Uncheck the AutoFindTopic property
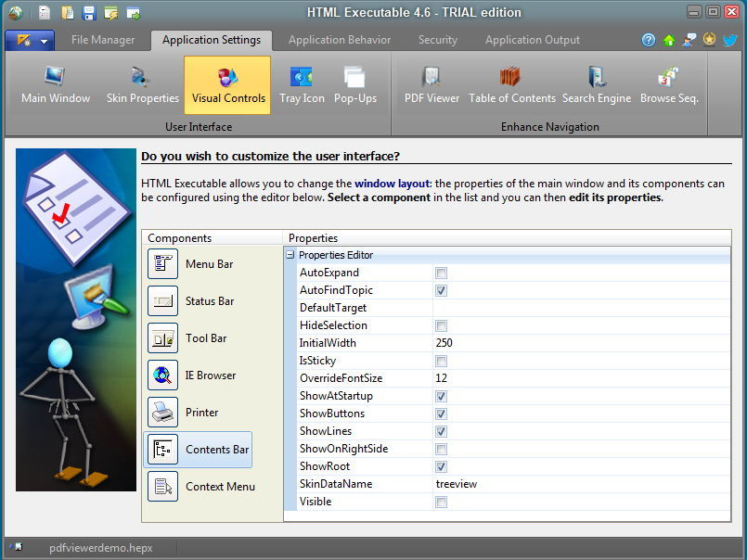Image resolution: width=747 pixels, height=560 pixels. coord(442,290)
